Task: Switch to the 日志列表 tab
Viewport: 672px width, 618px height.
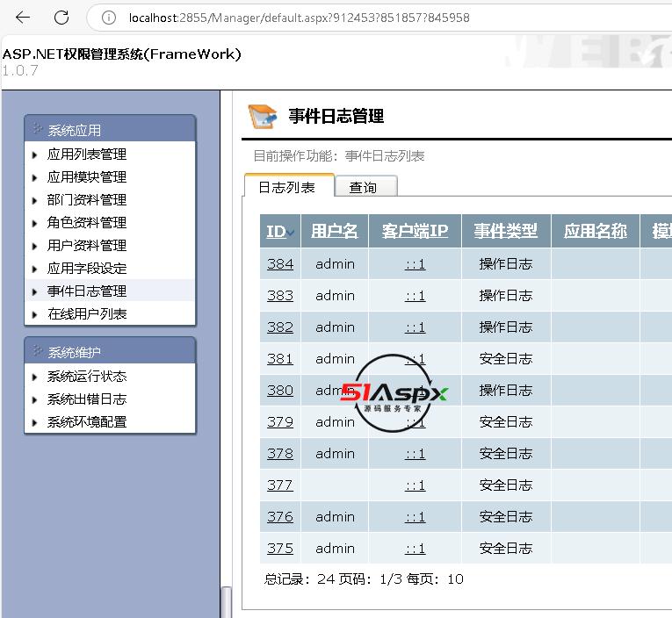Action: coord(289,187)
